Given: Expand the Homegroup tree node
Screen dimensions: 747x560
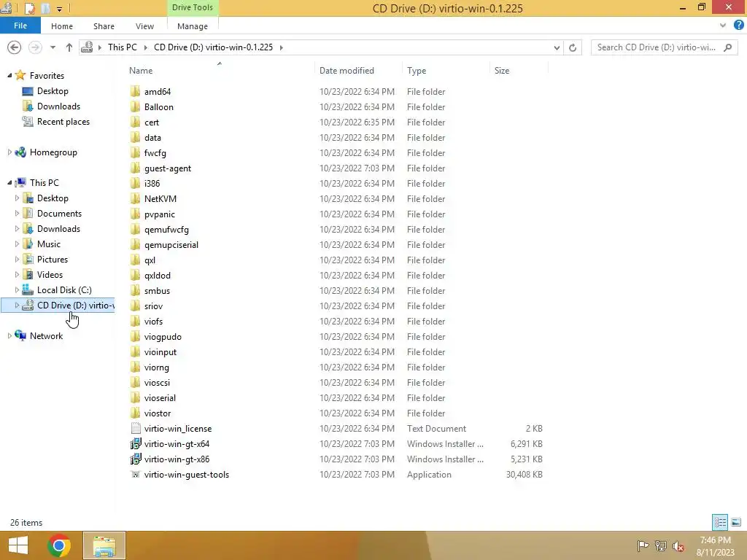Looking at the screenshot, I should 9,152.
